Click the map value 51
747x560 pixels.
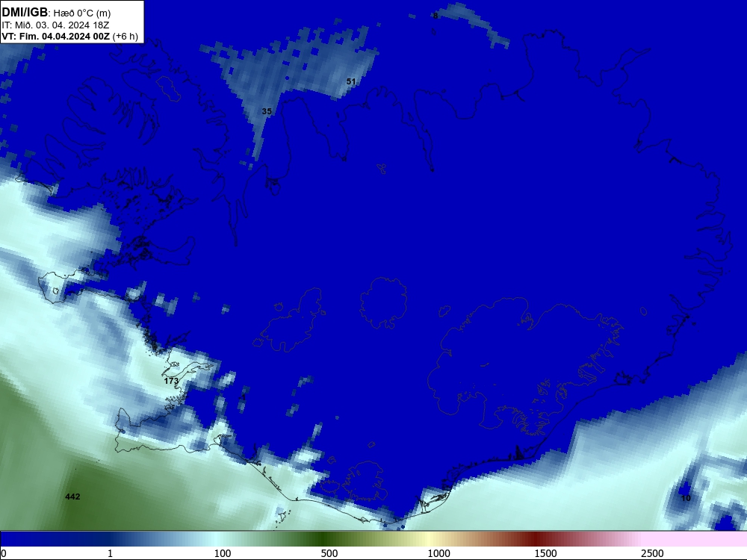pyautogui.click(x=351, y=81)
